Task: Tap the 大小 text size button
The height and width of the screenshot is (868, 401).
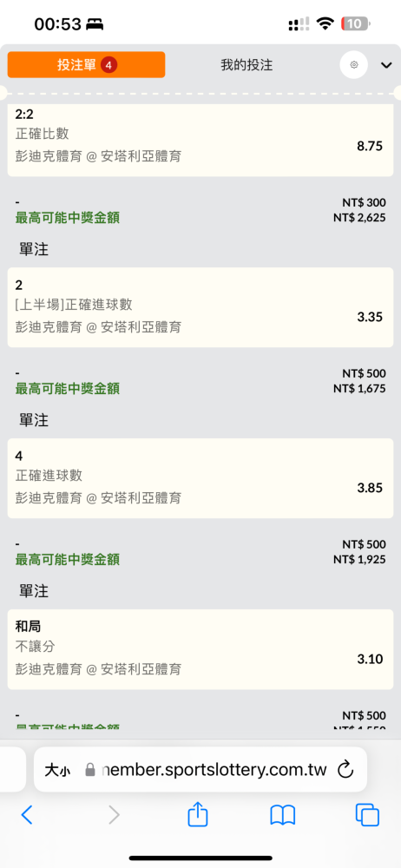Action: coord(57,769)
